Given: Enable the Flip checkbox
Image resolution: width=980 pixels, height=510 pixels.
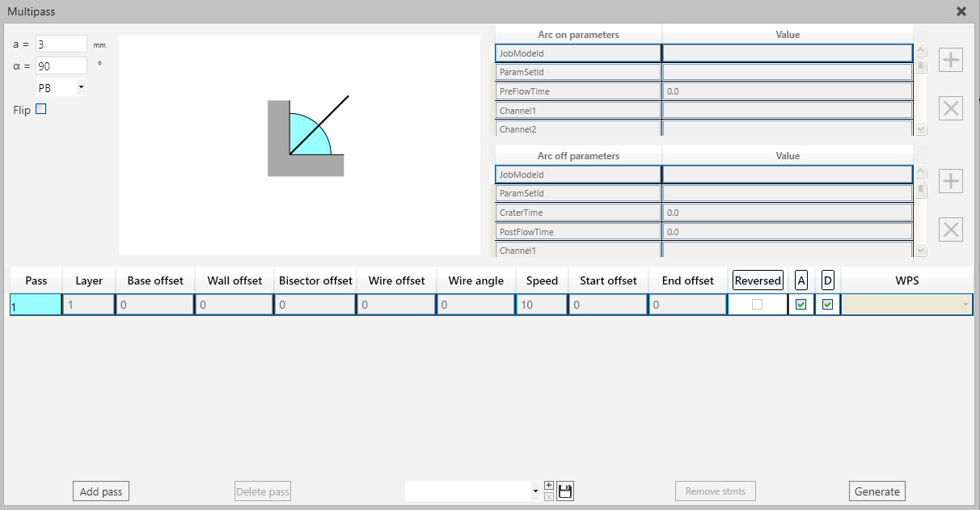Looking at the screenshot, I should tap(41, 110).
